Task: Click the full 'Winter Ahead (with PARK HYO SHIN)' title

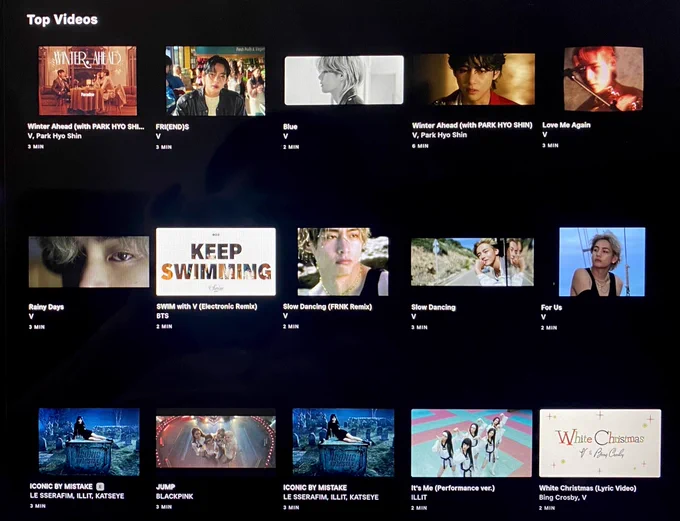Action: pyautogui.click(x=472, y=125)
